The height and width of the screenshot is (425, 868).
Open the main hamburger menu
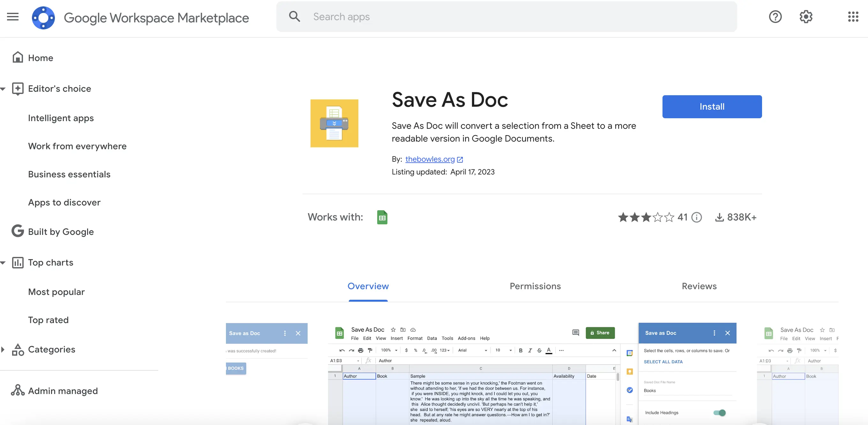coord(13,17)
